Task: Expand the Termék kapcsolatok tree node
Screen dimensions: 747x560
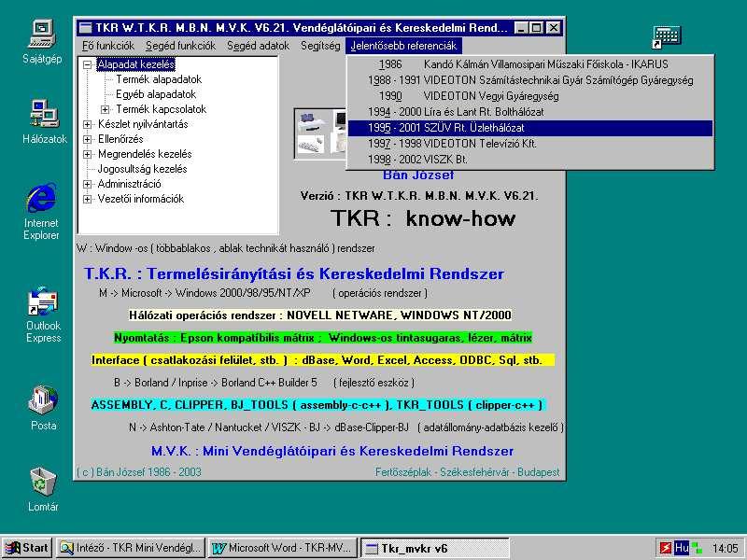Action: click(x=105, y=109)
